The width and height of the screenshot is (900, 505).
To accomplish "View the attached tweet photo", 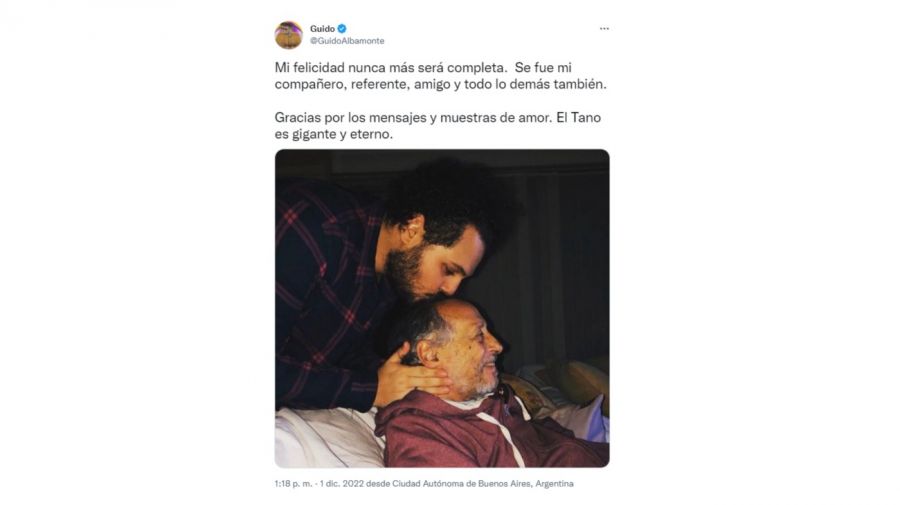I will coord(442,308).
